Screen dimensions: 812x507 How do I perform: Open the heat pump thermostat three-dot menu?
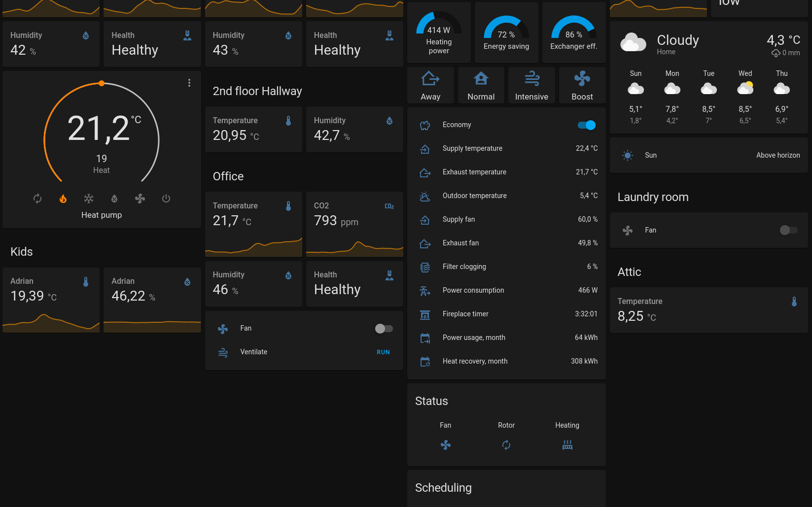point(189,83)
